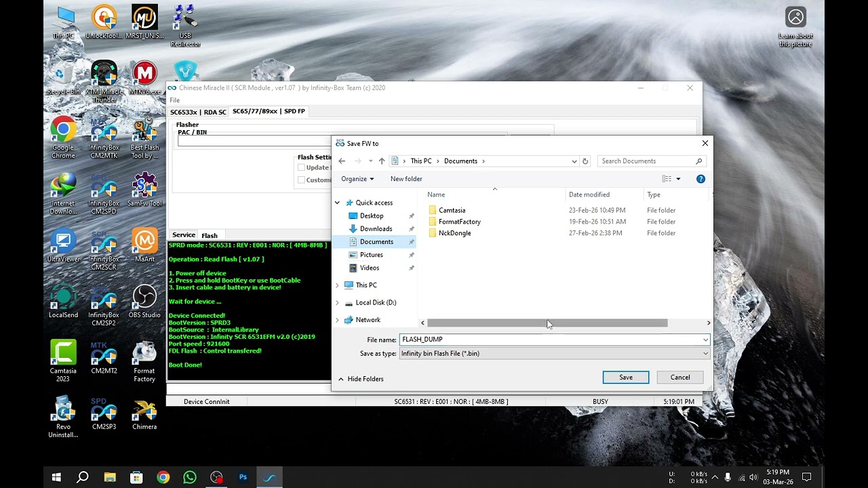
Task: Open MaAnt desktop shortcut
Action: (144, 246)
